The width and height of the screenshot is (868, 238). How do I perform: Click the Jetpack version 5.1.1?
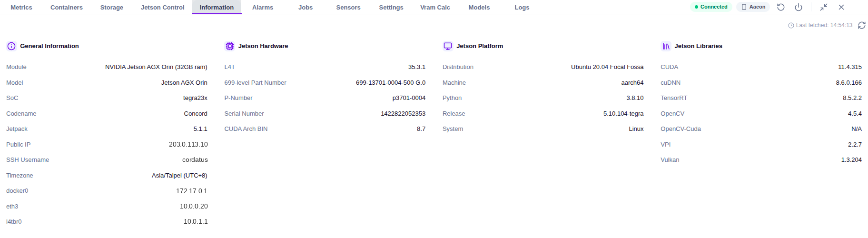click(x=200, y=129)
